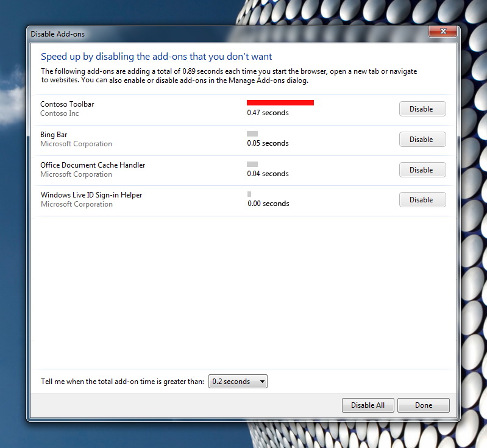Click the gray Bing Bar load time bar
This screenshot has width=487, height=448.
point(252,133)
